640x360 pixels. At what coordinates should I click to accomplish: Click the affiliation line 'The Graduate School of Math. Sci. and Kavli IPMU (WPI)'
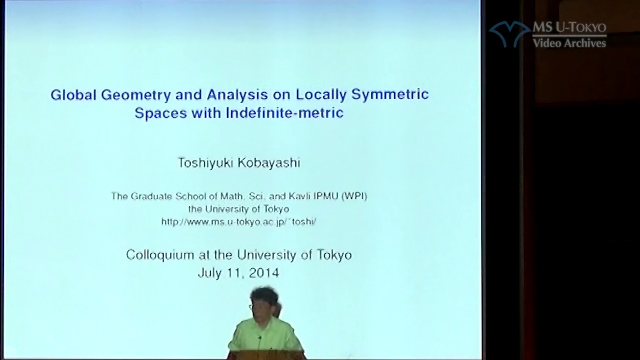[x=239, y=196]
